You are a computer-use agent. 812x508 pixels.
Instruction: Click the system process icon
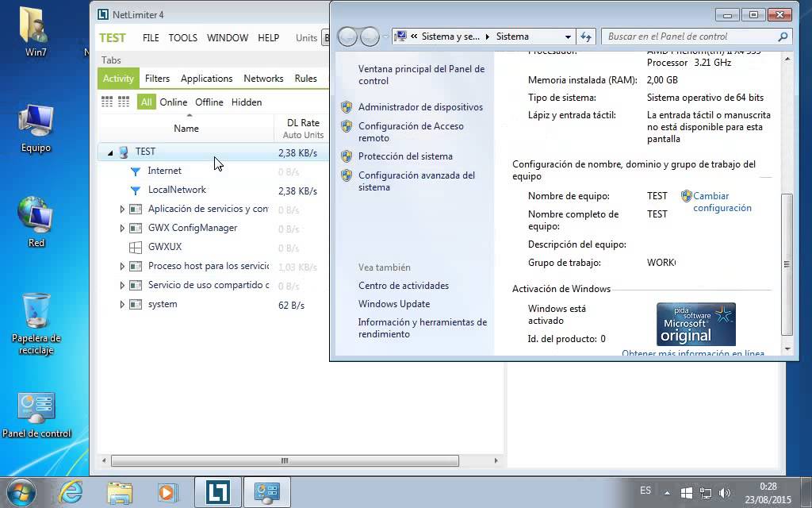(136, 304)
